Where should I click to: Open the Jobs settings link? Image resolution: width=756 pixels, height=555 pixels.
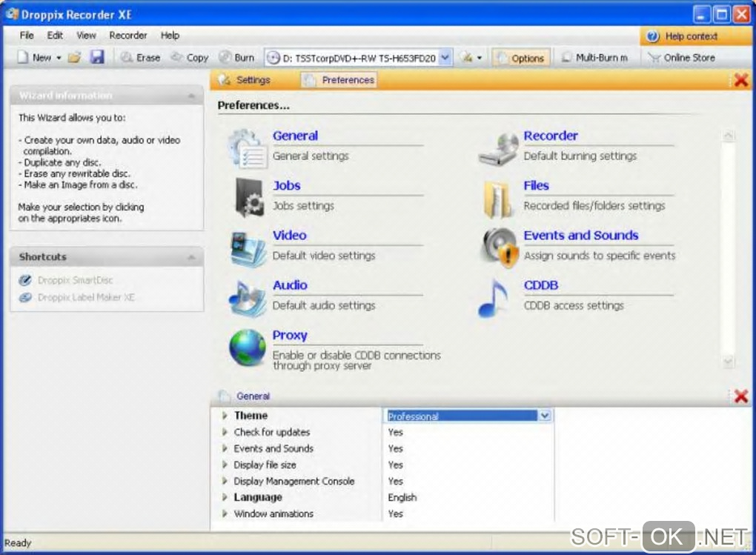click(286, 185)
